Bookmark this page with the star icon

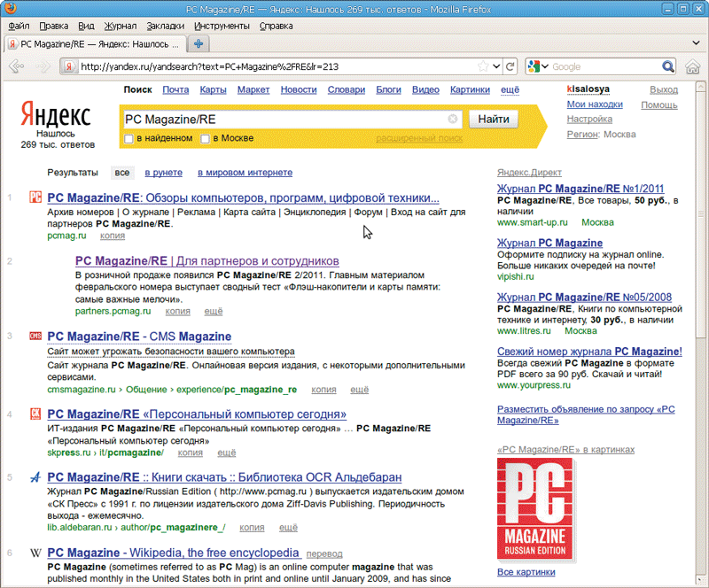tap(483, 67)
